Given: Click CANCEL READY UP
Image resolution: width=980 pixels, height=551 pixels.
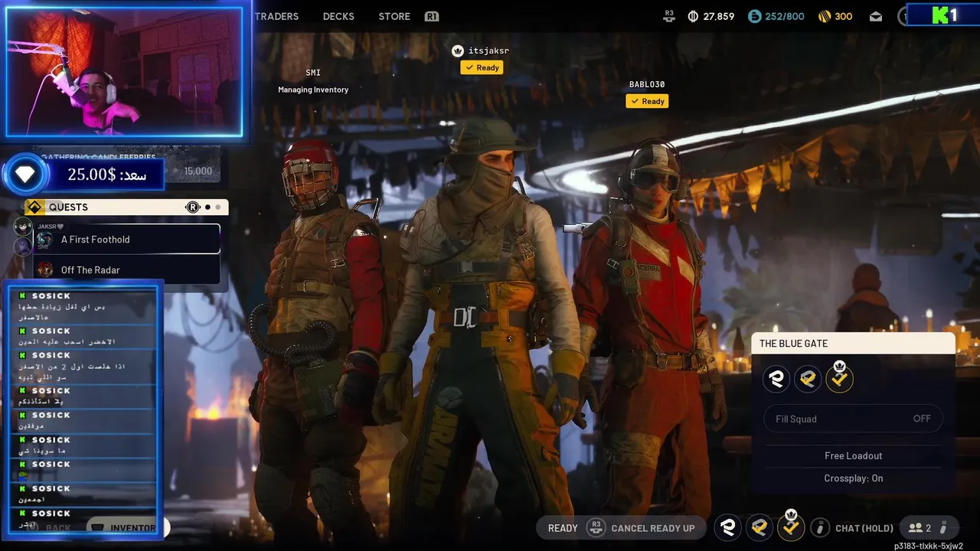Looking at the screenshot, I should tap(653, 528).
